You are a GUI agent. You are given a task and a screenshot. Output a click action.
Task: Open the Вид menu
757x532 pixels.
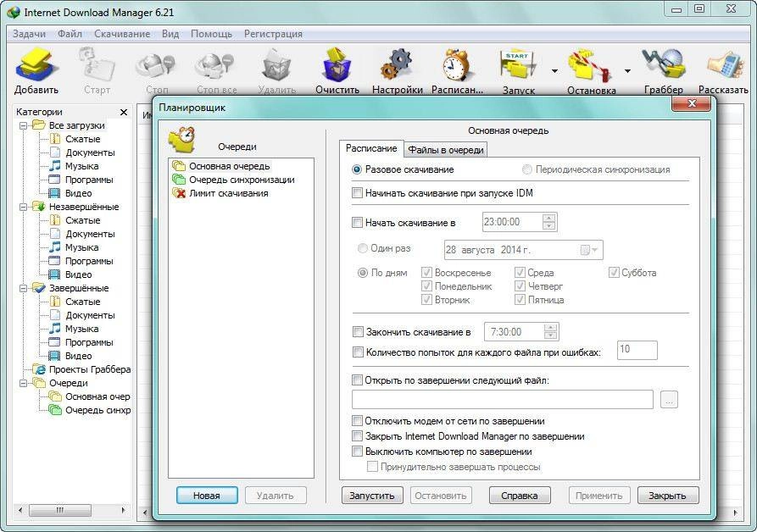[170, 34]
